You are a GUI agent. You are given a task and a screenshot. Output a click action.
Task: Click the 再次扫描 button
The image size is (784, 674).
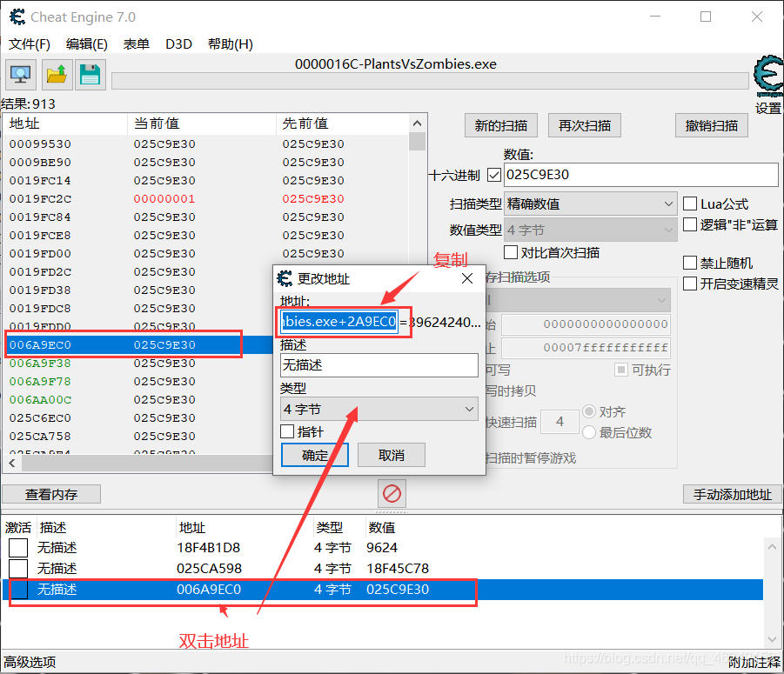pos(585,125)
